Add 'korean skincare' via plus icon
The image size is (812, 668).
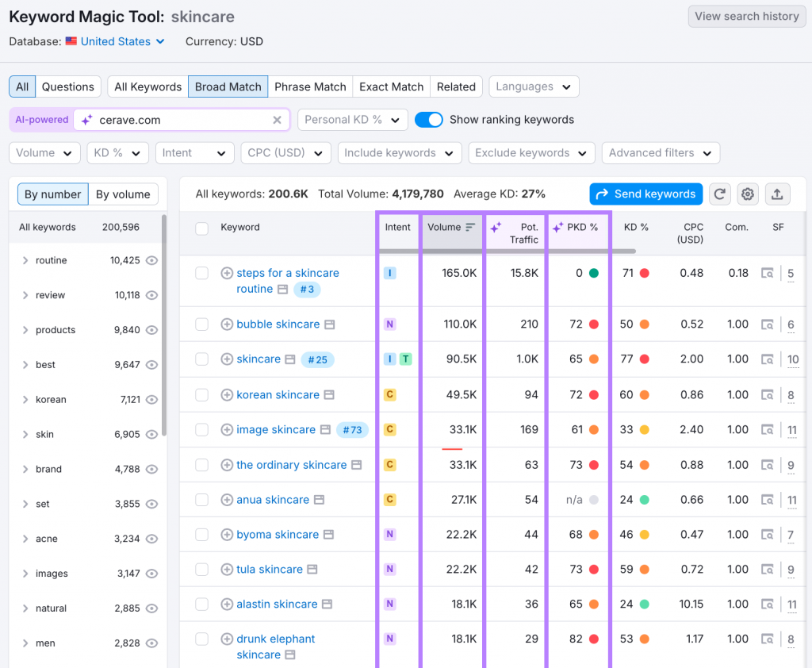coord(227,395)
